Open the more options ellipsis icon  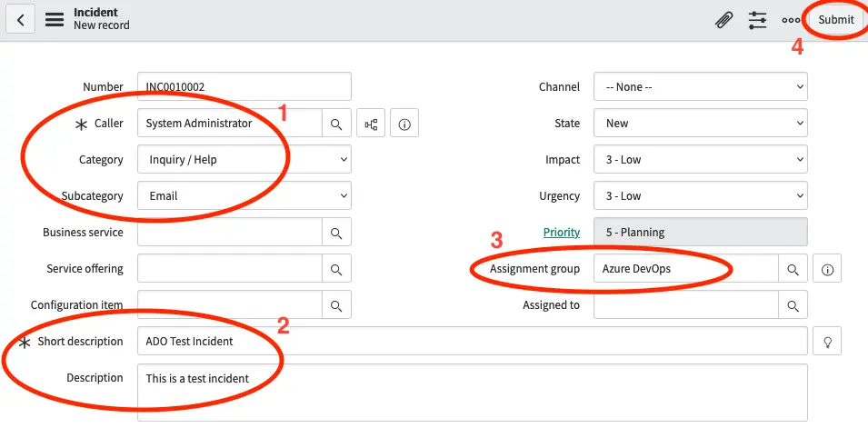click(x=791, y=19)
